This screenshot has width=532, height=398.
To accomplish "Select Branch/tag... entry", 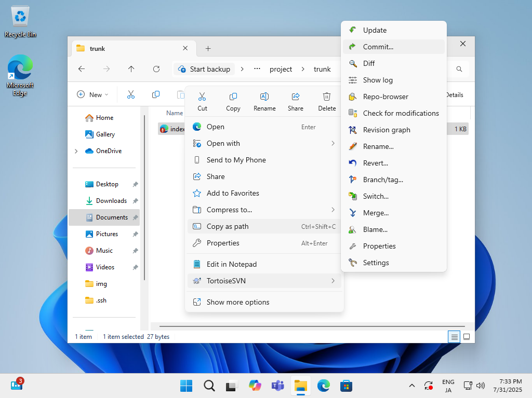I will click(394, 180).
